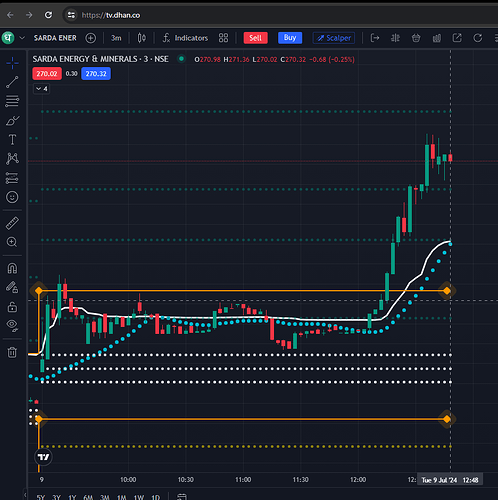
Task: Open the option chain icon
Action: point(395,38)
